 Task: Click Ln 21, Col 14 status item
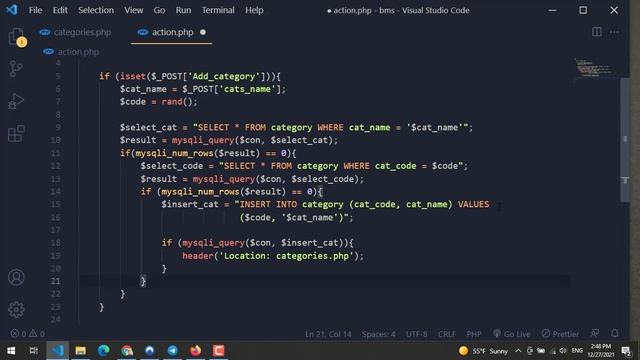click(x=328, y=334)
